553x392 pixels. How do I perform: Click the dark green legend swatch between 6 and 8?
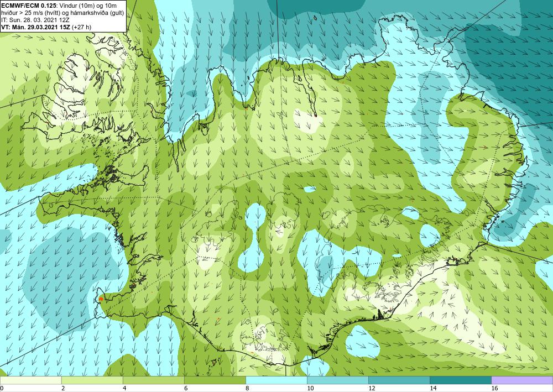(x=215, y=380)
